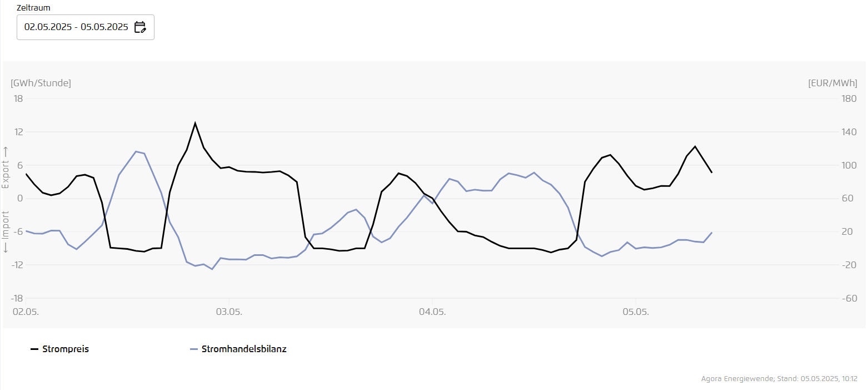Screen dimensions: 868x390
Task: Click the 180 tick on the price axis
Action: point(849,99)
